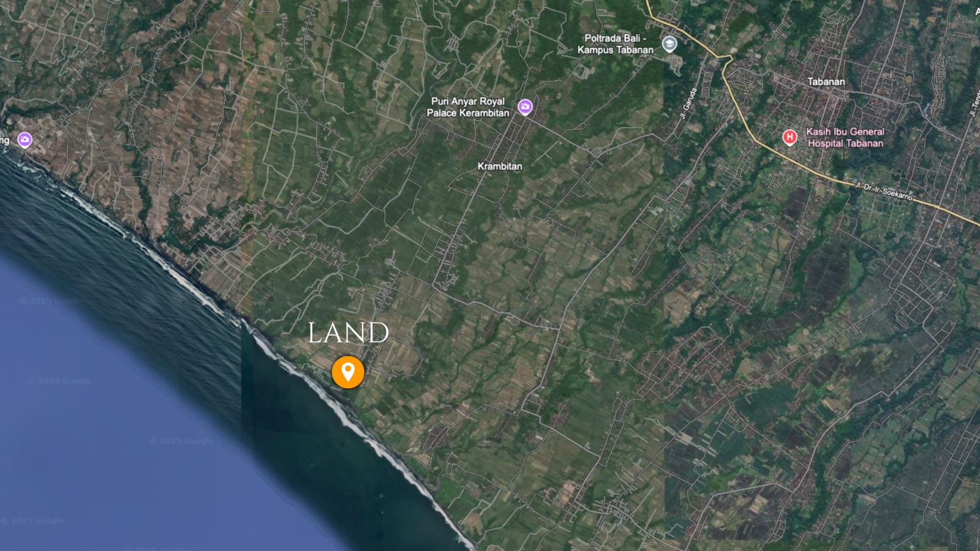The width and height of the screenshot is (980, 551).
Task: Select the Puri Anyar Royal Palace camera marker
Action: (x=525, y=107)
